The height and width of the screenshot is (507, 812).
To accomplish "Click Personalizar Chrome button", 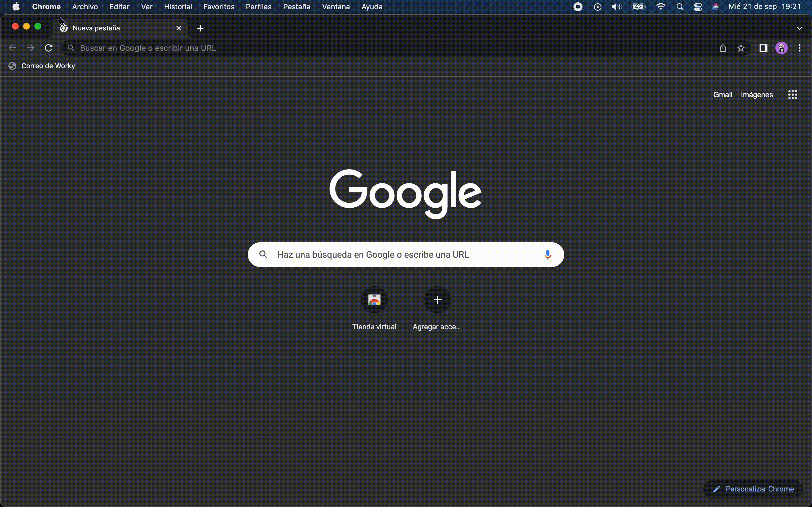I will [x=753, y=489].
